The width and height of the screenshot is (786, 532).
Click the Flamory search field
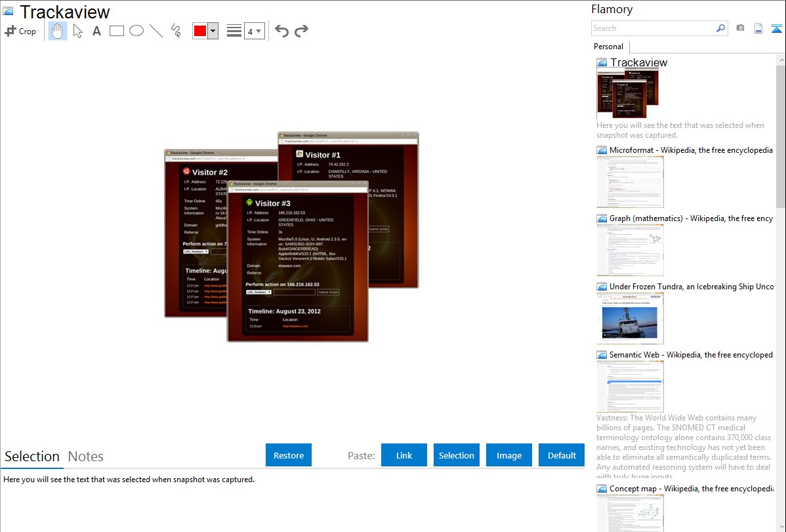click(x=653, y=28)
